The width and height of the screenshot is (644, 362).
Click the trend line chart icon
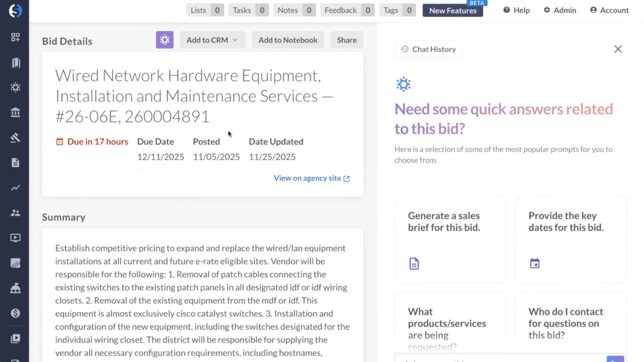pyautogui.click(x=15, y=188)
